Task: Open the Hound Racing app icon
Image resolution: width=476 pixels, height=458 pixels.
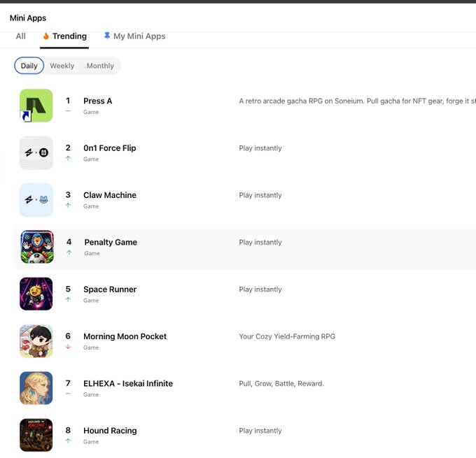Action: (x=36, y=435)
